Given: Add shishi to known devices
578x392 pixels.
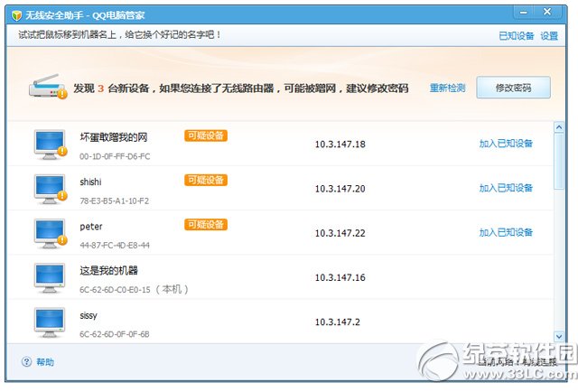Looking at the screenshot, I should coord(506,188).
